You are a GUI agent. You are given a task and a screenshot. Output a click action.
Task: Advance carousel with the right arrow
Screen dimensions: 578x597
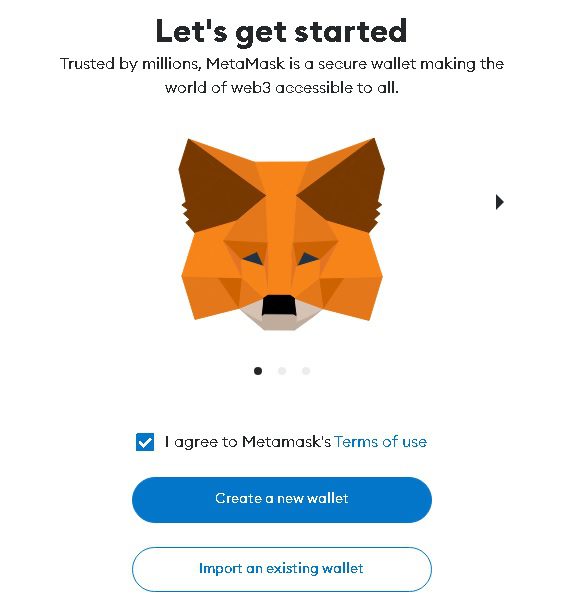[500, 202]
